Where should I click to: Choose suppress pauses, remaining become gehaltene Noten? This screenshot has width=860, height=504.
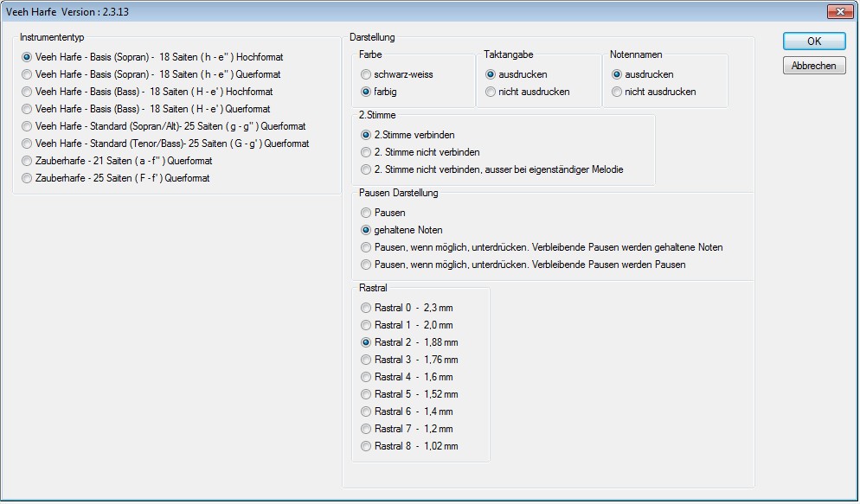point(367,248)
